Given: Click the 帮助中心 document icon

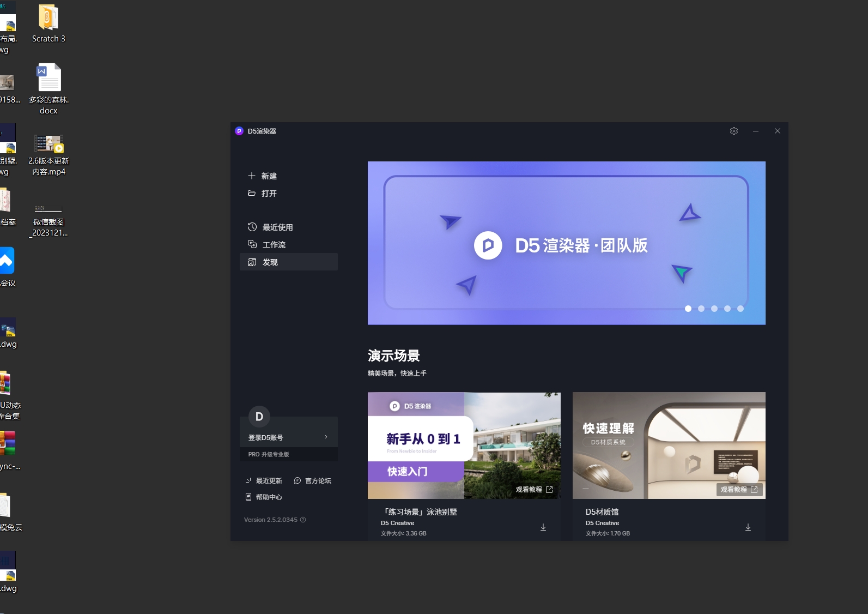Looking at the screenshot, I should click(x=248, y=497).
